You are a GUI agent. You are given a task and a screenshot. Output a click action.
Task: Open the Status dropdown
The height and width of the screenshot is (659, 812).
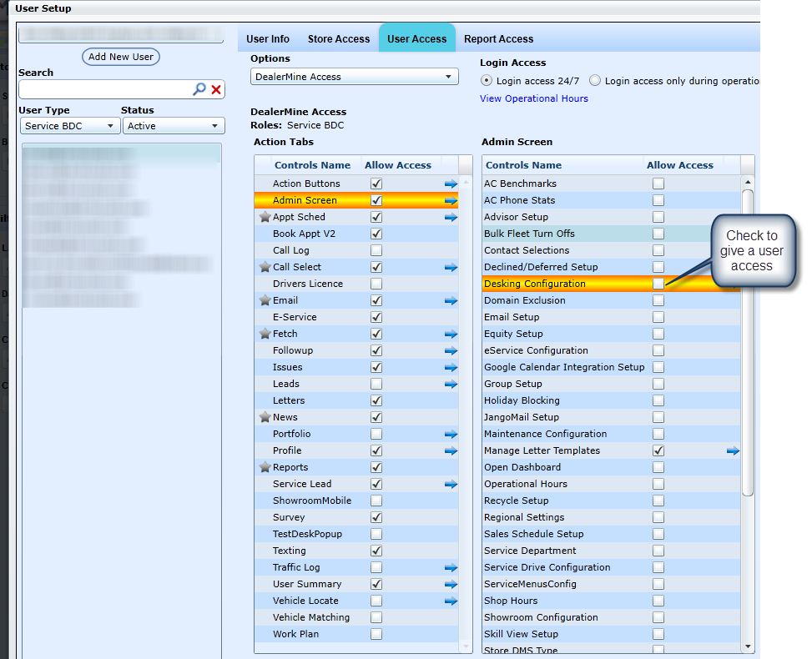(174, 126)
